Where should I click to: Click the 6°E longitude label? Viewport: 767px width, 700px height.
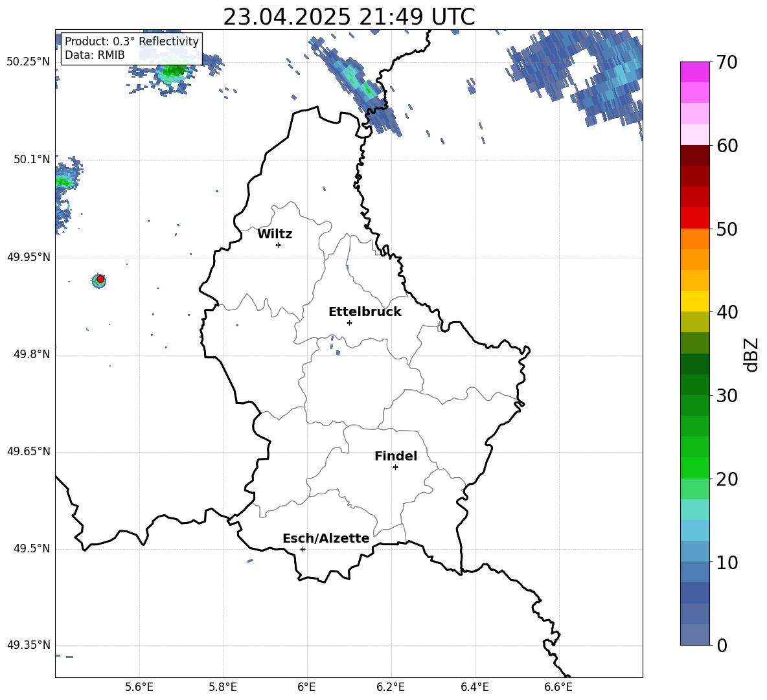pyautogui.click(x=306, y=687)
